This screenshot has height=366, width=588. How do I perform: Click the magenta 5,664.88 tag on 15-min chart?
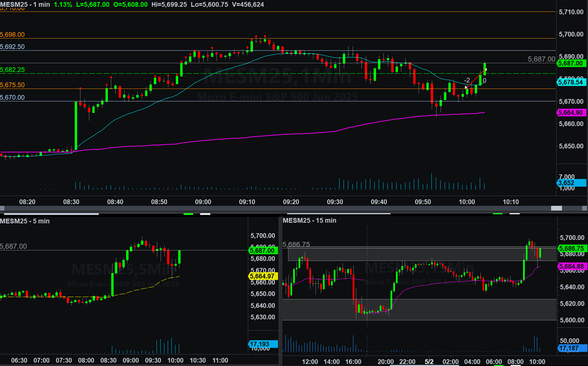[572, 267]
